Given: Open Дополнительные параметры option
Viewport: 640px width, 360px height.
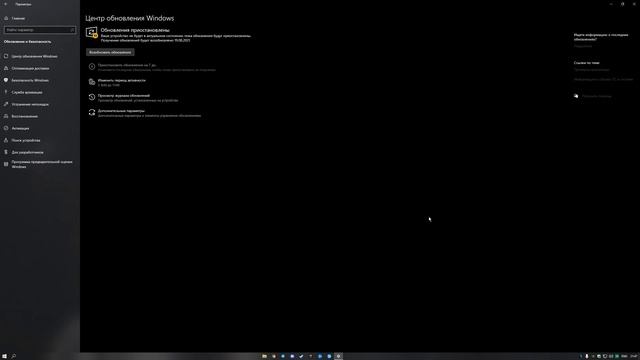Looking at the screenshot, I should click(x=145, y=113).
